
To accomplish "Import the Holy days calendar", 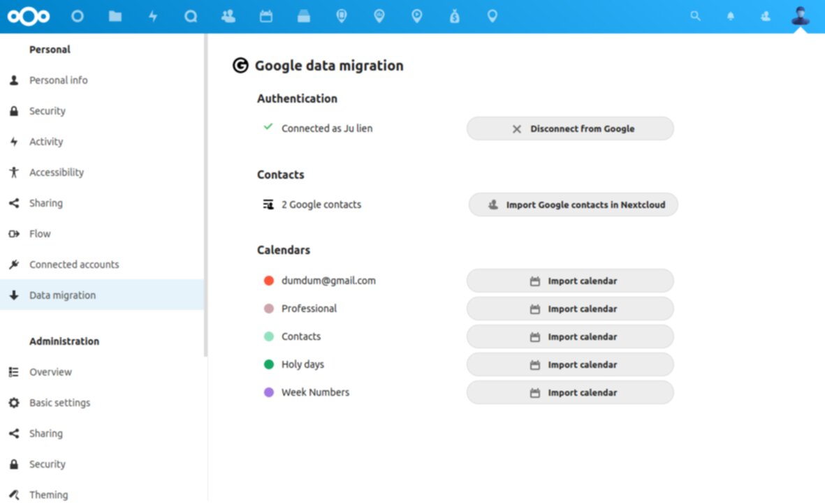I will coord(570,364).
